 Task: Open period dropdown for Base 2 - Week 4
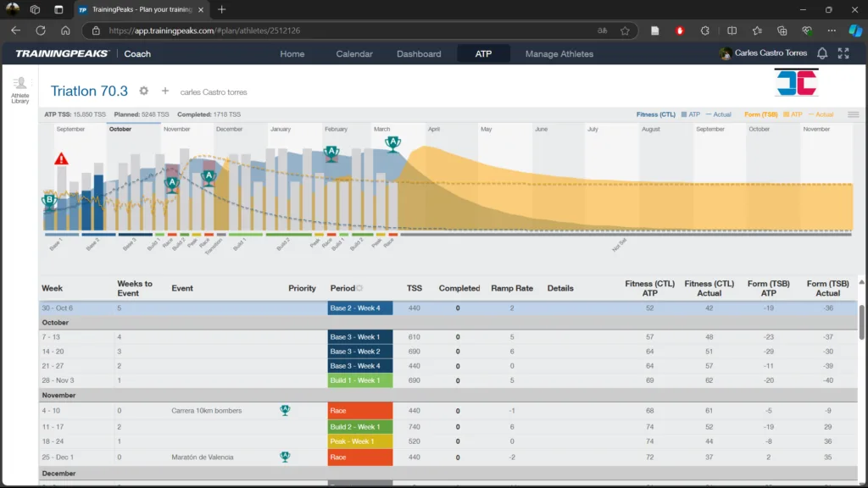click(359, 308)
